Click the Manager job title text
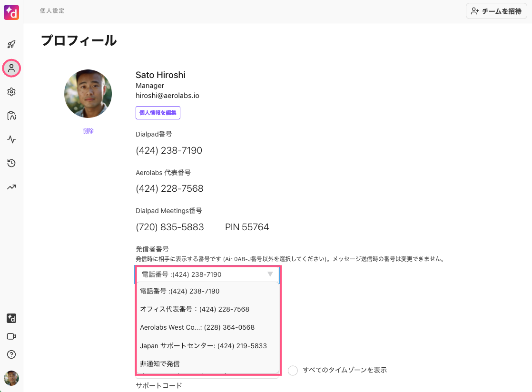The width and height of the screenshot is (532, 392). pyautogui.click(x=149, y=86)
